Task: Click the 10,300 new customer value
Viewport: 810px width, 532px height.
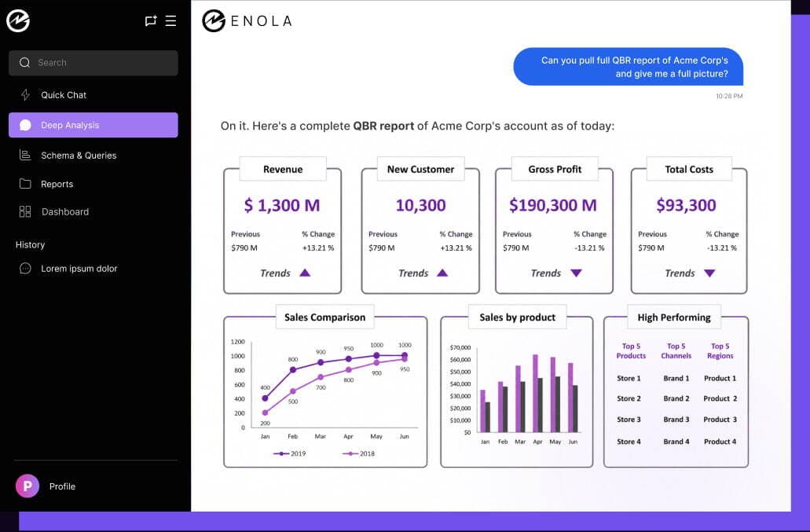Action: 420,205
